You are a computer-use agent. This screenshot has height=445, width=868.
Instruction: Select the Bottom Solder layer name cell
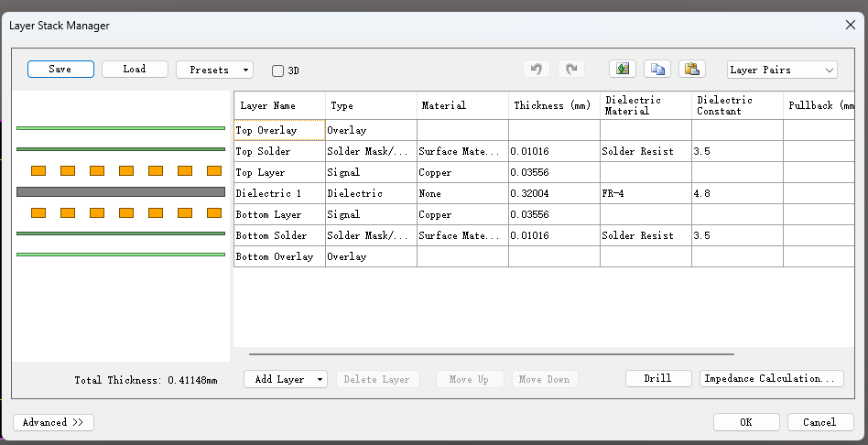pyautogui.click(x=279, y=235)
